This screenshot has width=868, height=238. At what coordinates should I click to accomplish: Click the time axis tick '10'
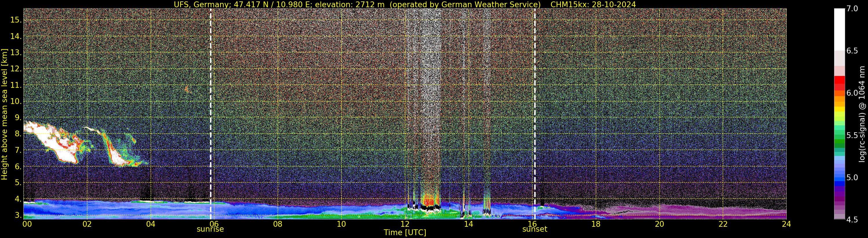coord(341,224)
